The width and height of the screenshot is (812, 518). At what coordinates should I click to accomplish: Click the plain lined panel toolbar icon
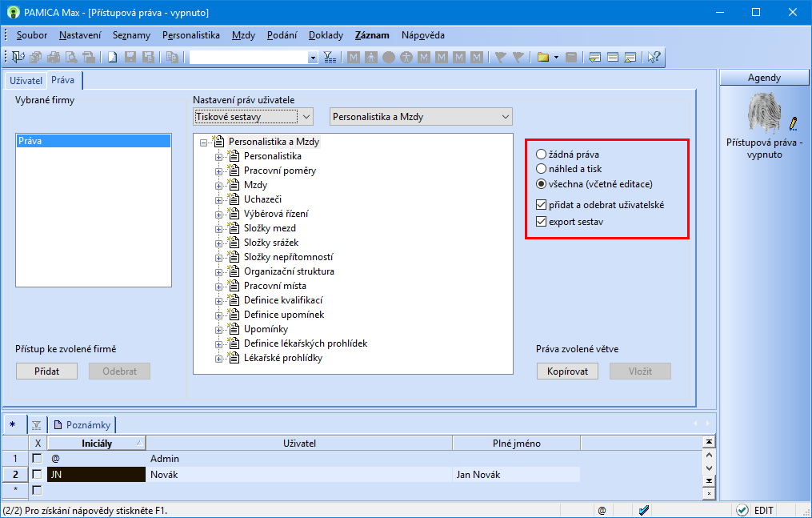coord(613,57)
